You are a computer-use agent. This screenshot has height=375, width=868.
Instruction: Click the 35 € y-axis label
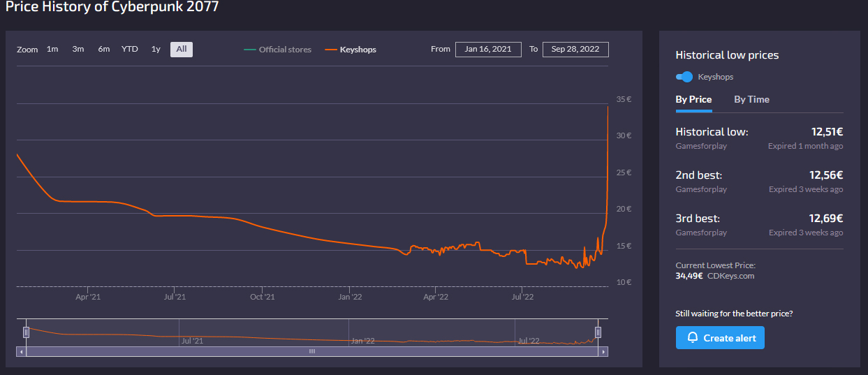[624, 99]
